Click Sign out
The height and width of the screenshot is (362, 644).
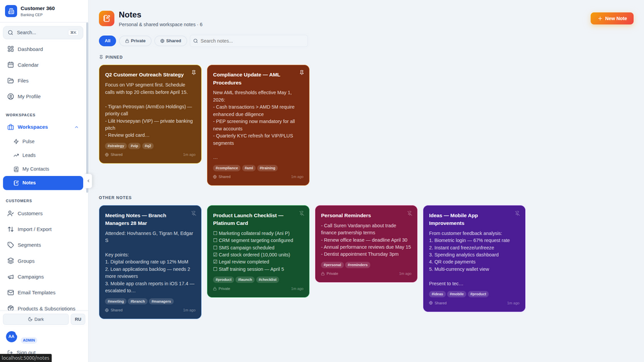point(26,353)
